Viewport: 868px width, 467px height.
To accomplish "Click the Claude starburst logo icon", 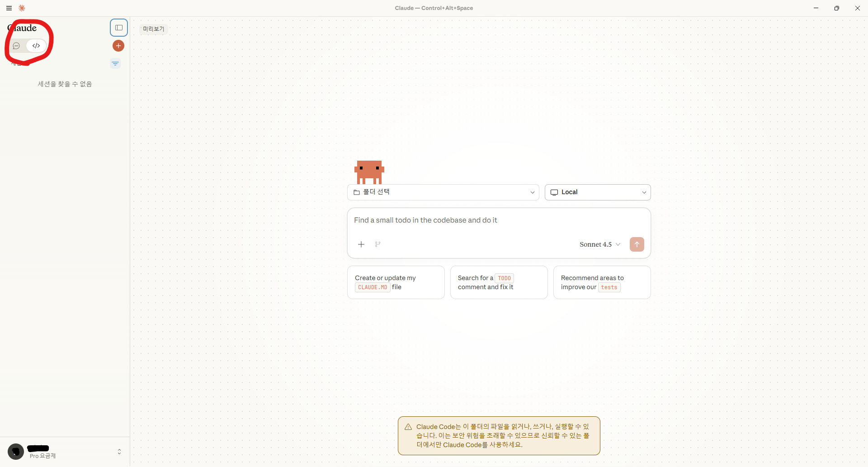I will click(22, 8).
